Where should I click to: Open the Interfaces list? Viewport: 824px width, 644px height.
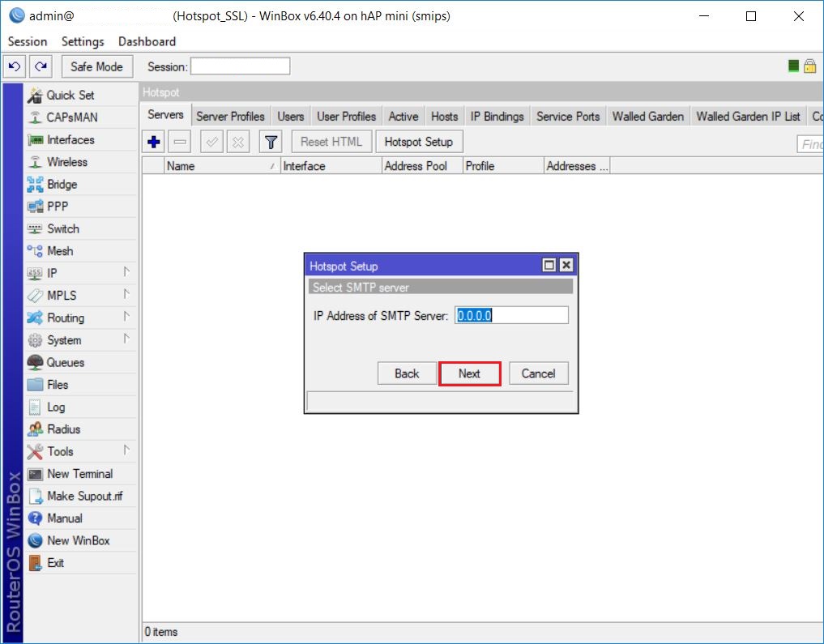pyautogui.click(x=82, y=139)
